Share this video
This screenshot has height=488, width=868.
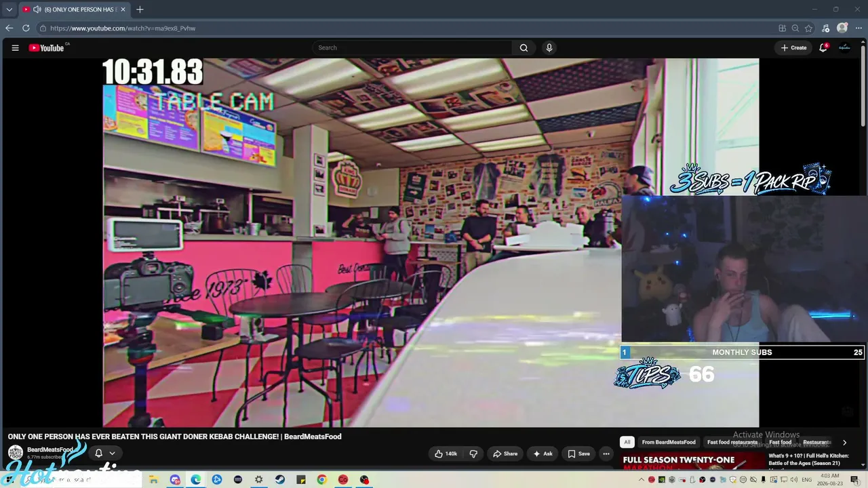(505, 454)
